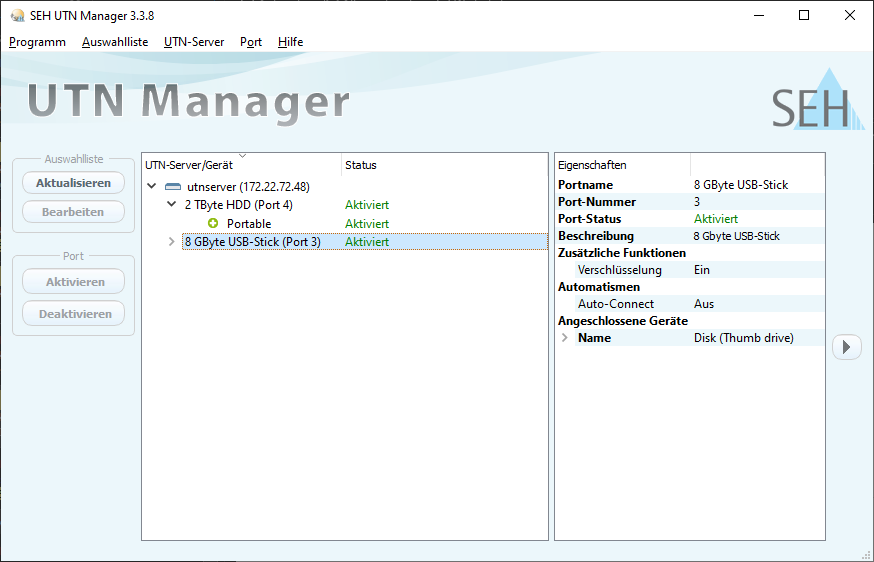This screenshot has width=874, height=562.
Task: Expand the 8 GByte USB-Stick node
Action: (x=172, y=242)
